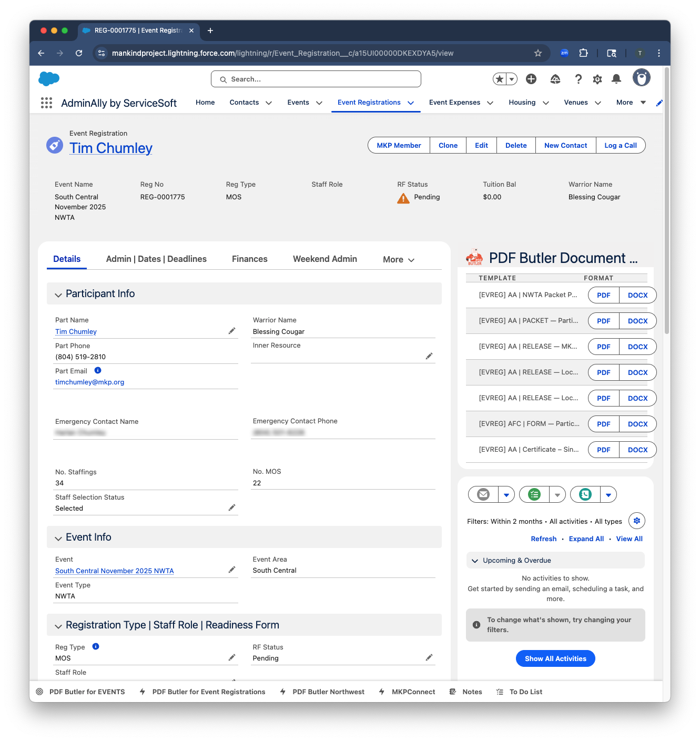Open the To Do List utility item
This screenshot has height=741, width=700.
coord(520,692)
